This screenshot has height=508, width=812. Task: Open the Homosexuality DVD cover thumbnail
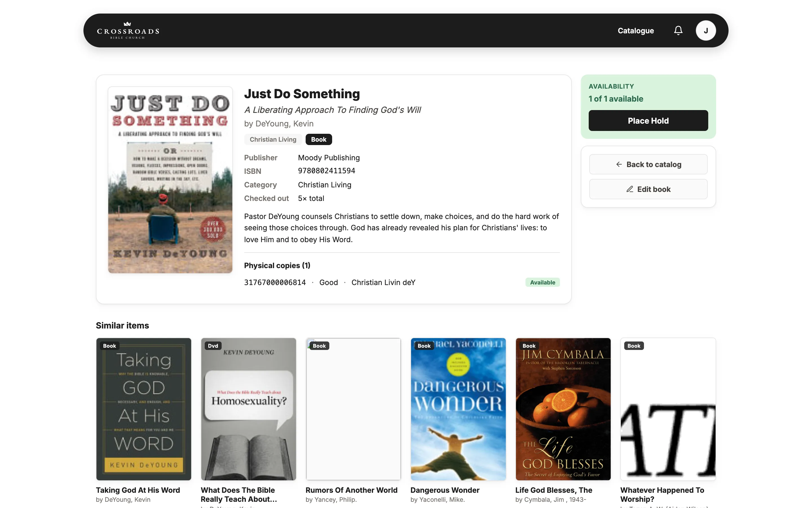[x=248, y=409]
